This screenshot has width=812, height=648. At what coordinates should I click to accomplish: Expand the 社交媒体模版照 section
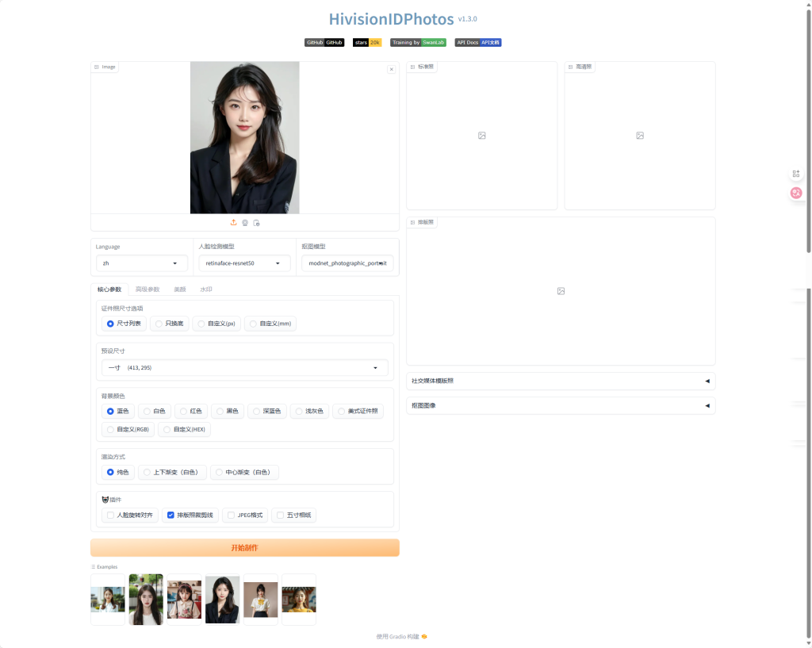[560, 381]
